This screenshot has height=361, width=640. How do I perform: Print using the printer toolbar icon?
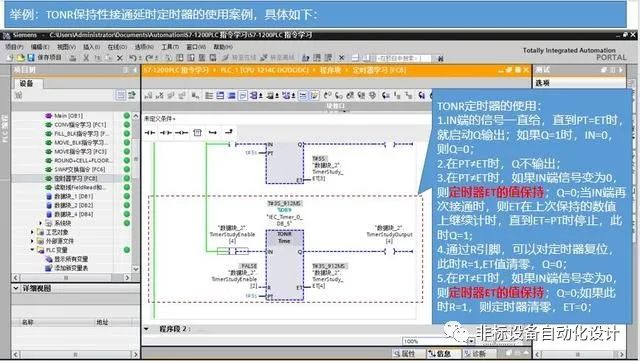pos(73,58)
